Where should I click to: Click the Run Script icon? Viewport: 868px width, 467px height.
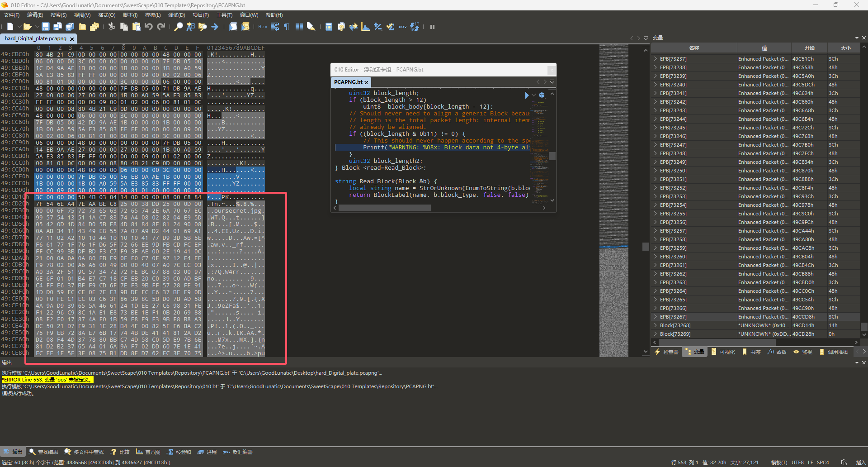click(233, 27)
